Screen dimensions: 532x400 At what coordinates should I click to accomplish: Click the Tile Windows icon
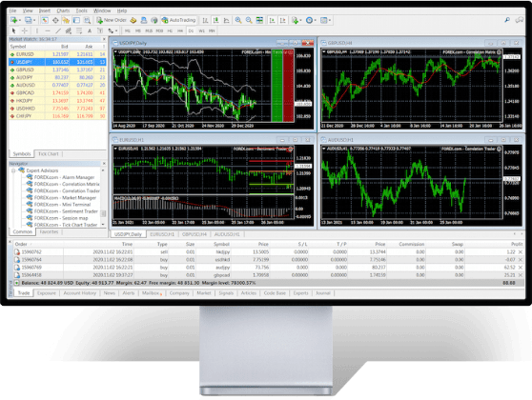(259, 20)
